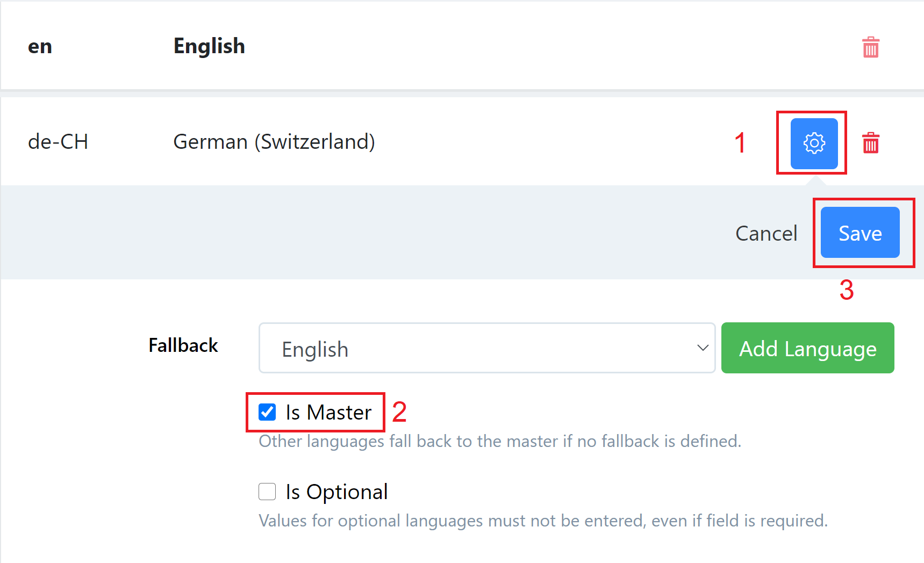Image resolution: width=924 pixels, height=563 pixels.
Task: Uncheck the Is Master checkbox
Action: pyautogui.click(x=267, y=412)
